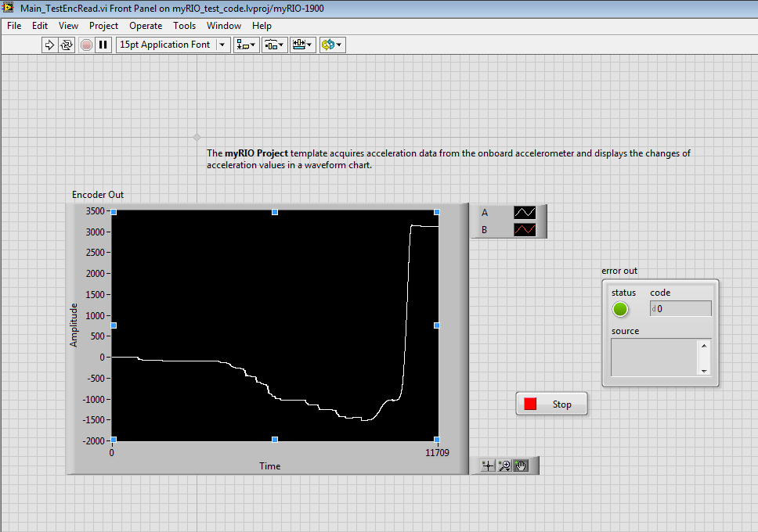Click plot B legend name
The image size is (758, 532).
click(x=485, y=230)
